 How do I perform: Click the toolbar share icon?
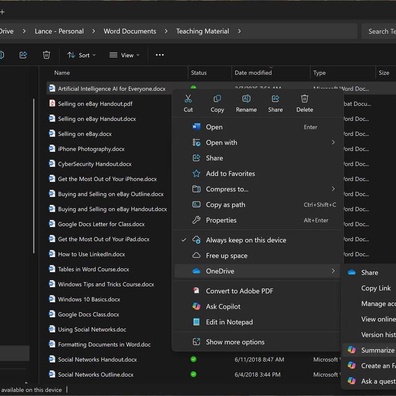tap(23, 55)
